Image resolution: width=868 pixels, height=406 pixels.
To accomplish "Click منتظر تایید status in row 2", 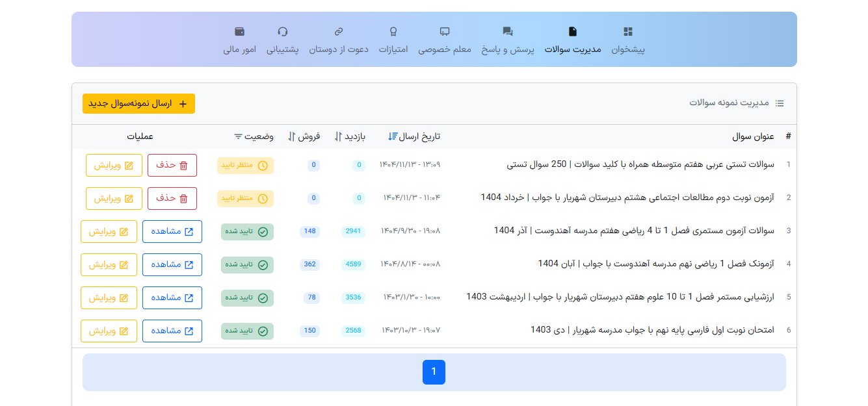I will (245, 198).
